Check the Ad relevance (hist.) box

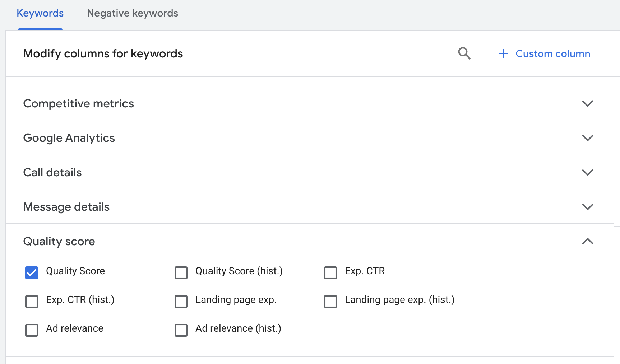(181, 330)
